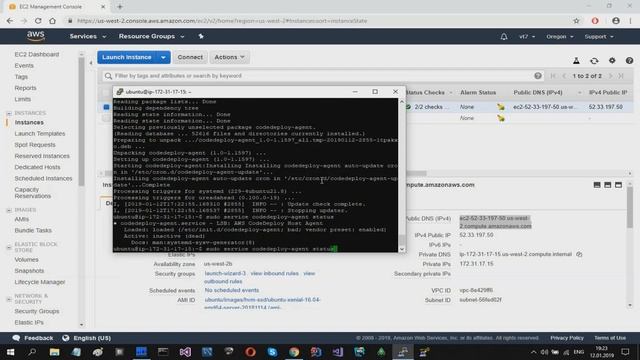Click the Connect button
Viewport: 640px width, 360px height.
(x=190, y=57)
